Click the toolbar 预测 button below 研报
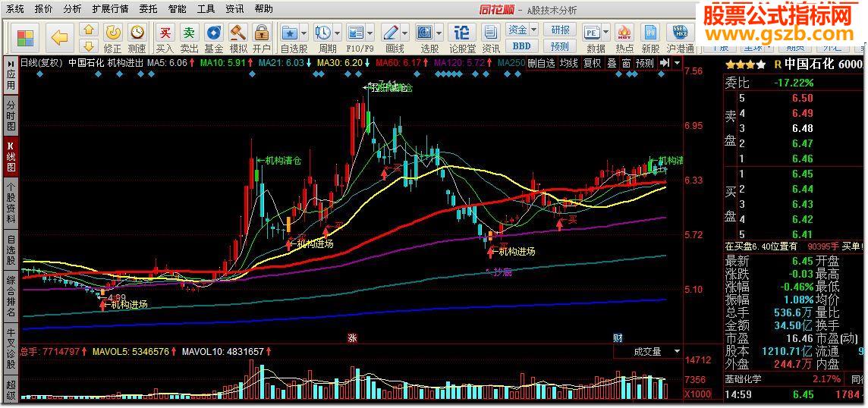Image resolution: width=868 pixels, height=408 pixels. click(560, 46)
